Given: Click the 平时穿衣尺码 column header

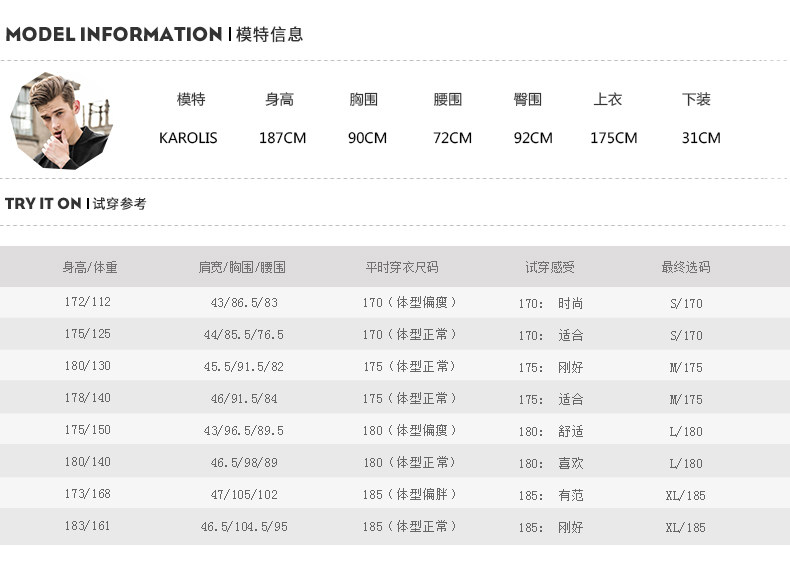Looking at the screenshot, I should (x=401, y=267).
